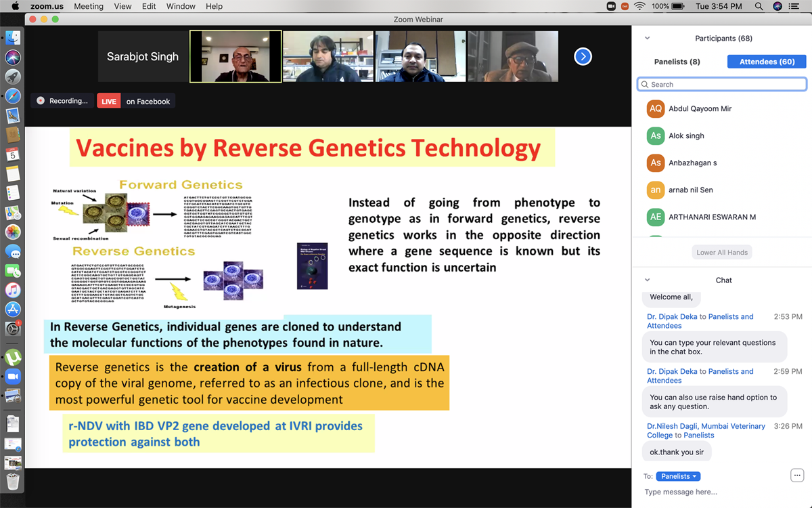Open Maps app in the dock

pyautogui.click(x=13, y=213)
